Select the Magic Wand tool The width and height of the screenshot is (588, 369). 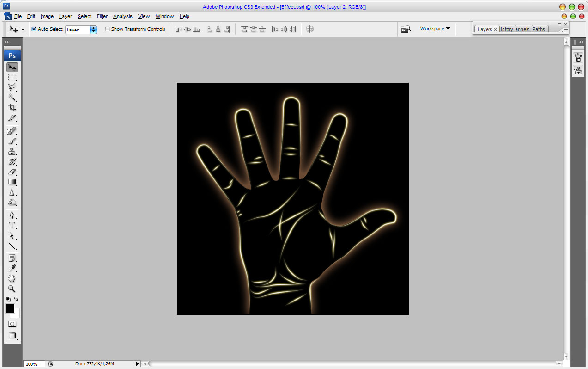[12, 98]
